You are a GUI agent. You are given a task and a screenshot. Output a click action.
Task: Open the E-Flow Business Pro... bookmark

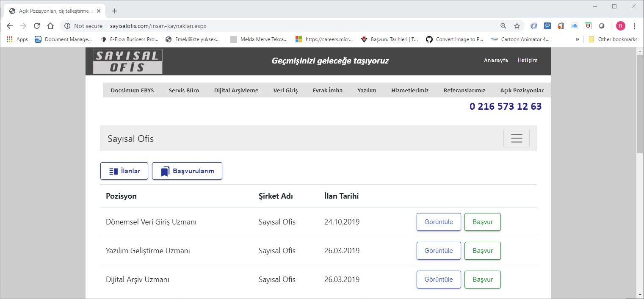pos(130,39)
